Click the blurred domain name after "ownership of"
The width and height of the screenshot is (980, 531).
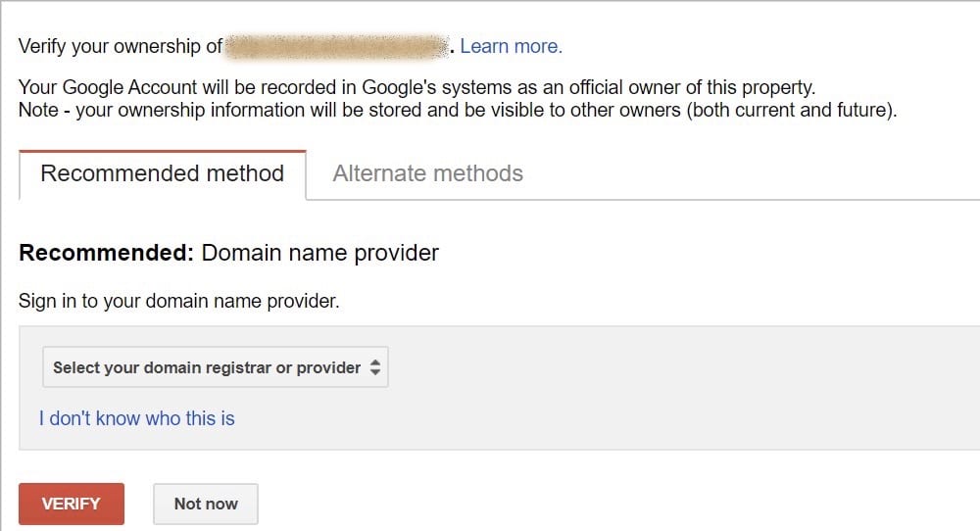pyautogui.click(x=337, y=47)
